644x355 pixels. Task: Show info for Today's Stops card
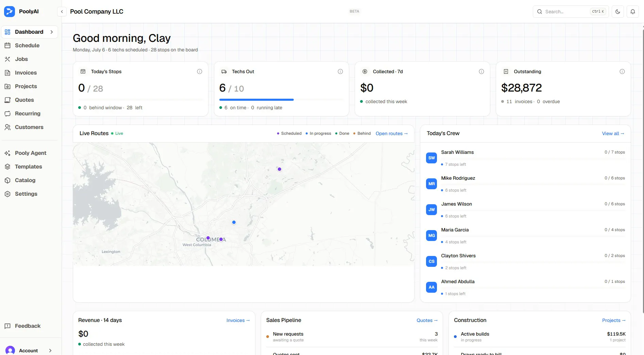point(200,71)
